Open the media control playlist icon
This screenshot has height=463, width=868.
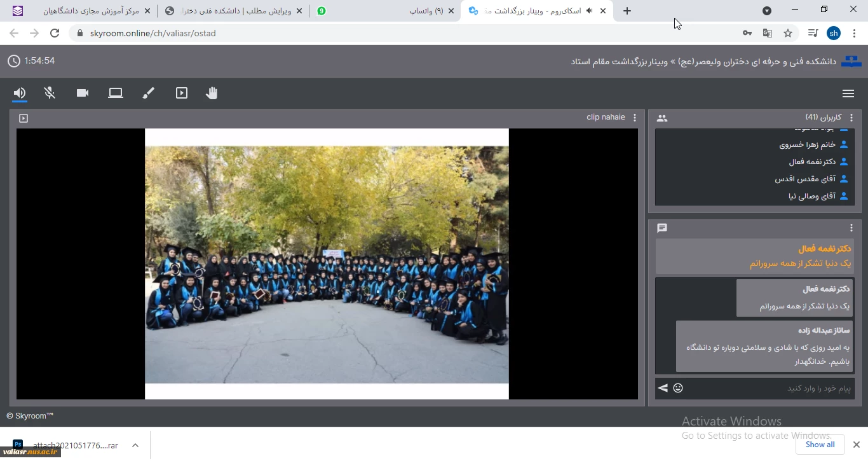click(813, 33)
